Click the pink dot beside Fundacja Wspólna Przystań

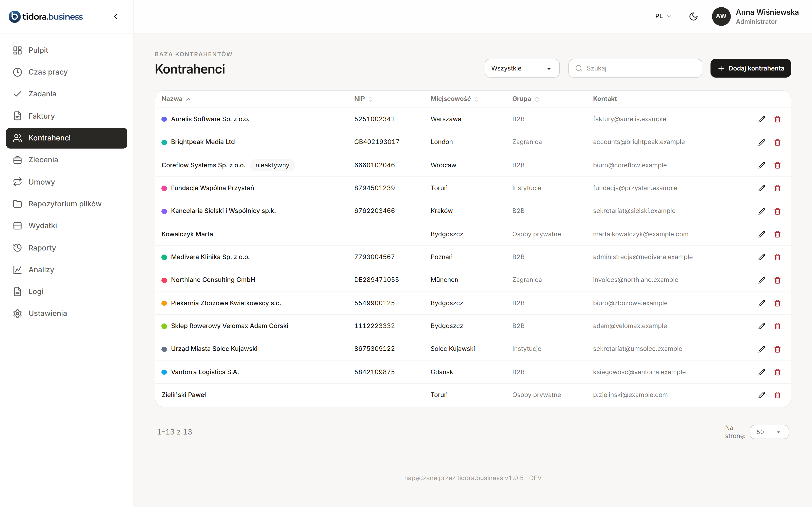point(164,188)
